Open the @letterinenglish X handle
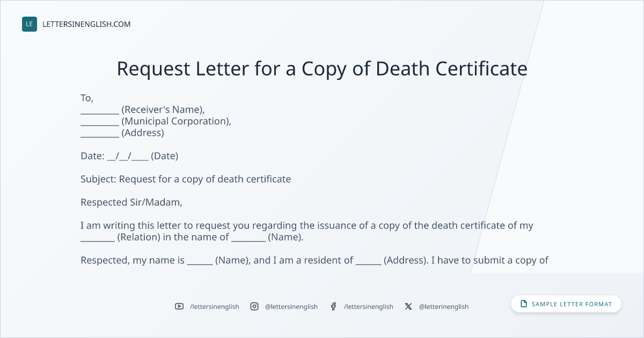 point(444,306)
